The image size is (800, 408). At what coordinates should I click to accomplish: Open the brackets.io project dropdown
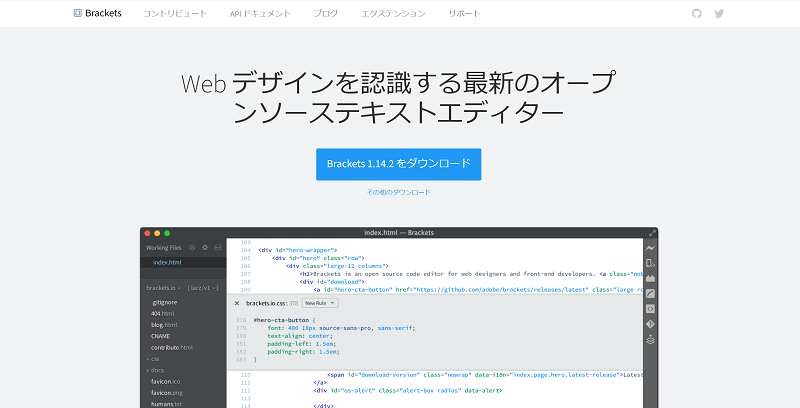pyautogui.click(x=163, y=288)
